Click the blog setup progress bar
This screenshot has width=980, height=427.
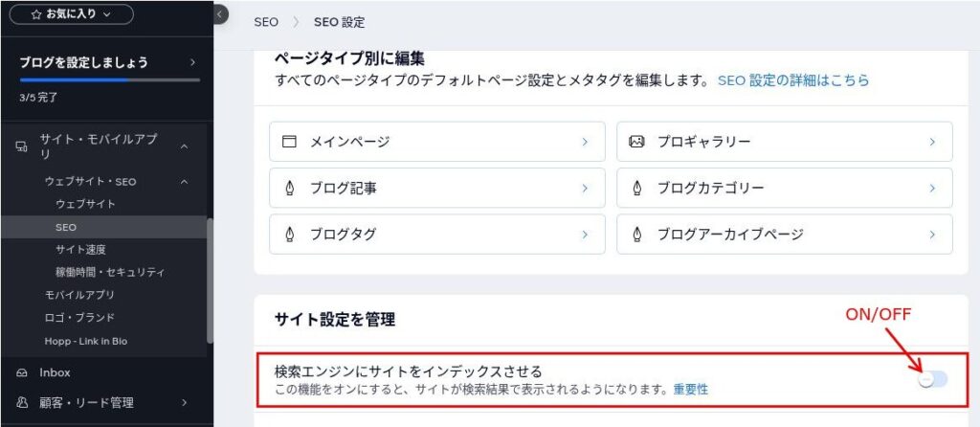109,79
